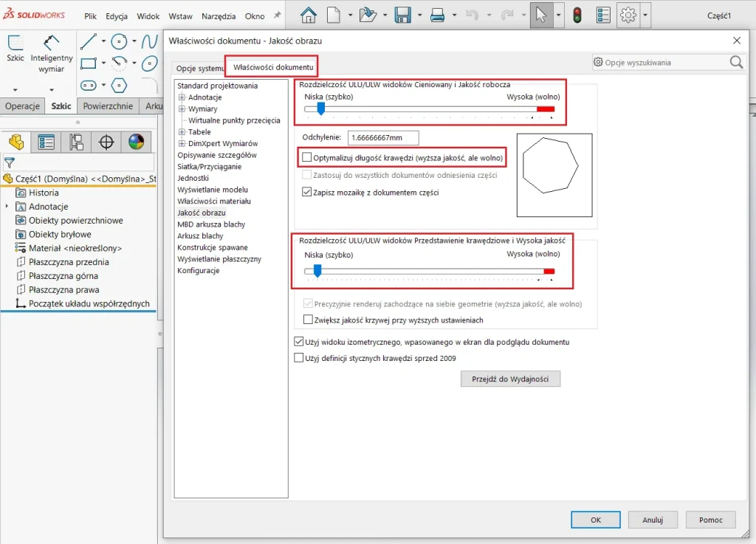The height and width of the screenshot is (544, 756).
Task: Click Przejdź do Wydajności button
Action: 510,379
